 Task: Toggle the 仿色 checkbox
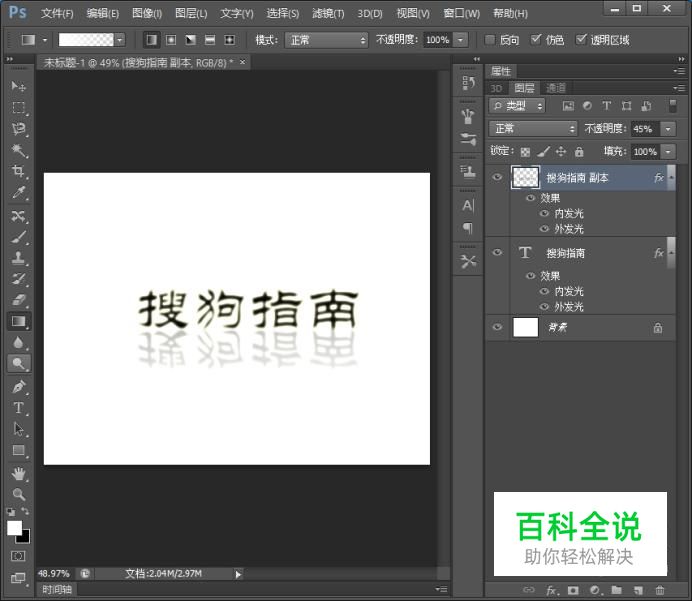point(535,40)
